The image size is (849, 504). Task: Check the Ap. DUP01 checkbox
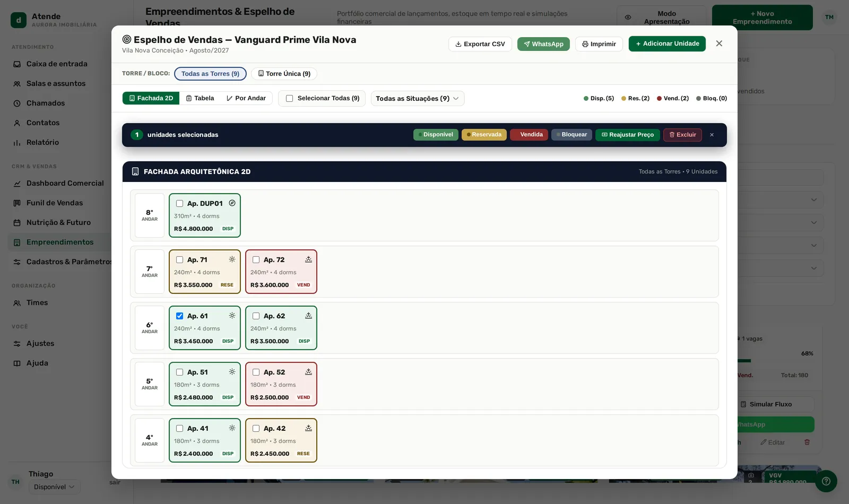[x=179, y=204]
